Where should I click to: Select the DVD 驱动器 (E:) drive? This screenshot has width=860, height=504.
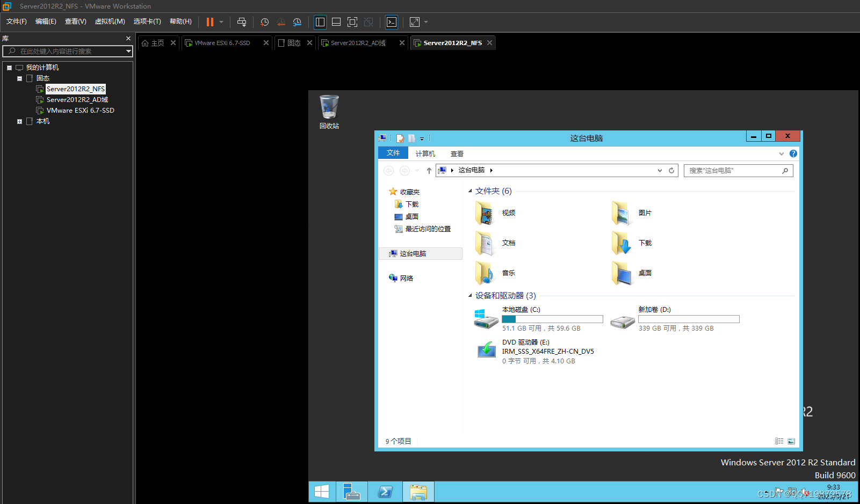[x=535, y=352]
